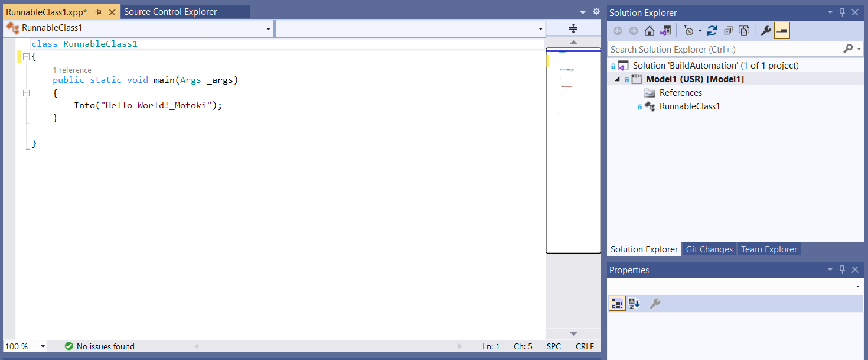Switch to Git Changes tab
Screen dimensions: 868x360
coord(709,249)
